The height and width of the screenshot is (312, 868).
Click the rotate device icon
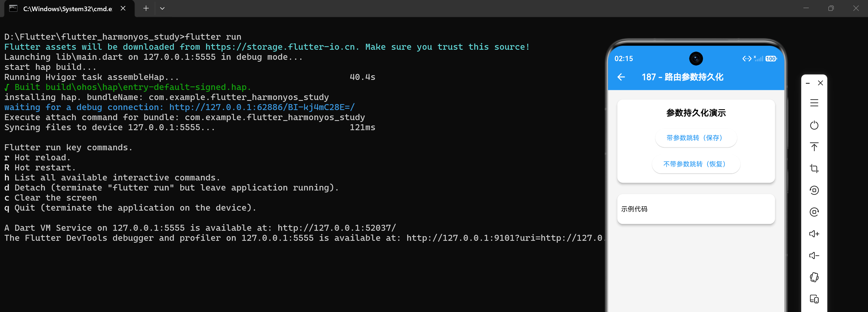click(814, 277)
